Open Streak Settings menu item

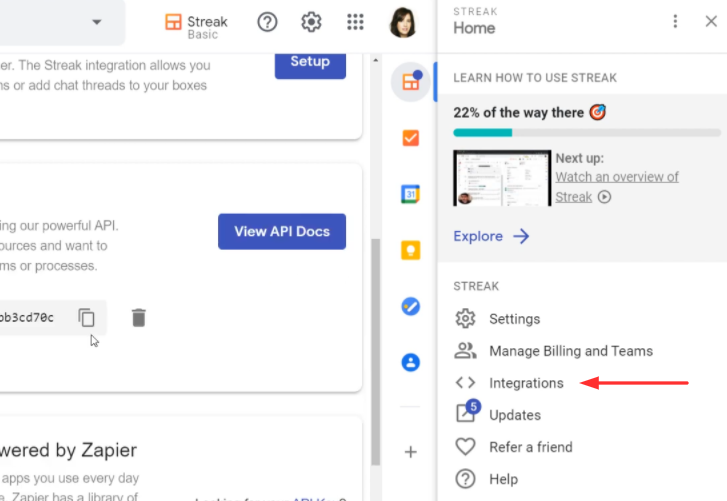click(515, 319)
